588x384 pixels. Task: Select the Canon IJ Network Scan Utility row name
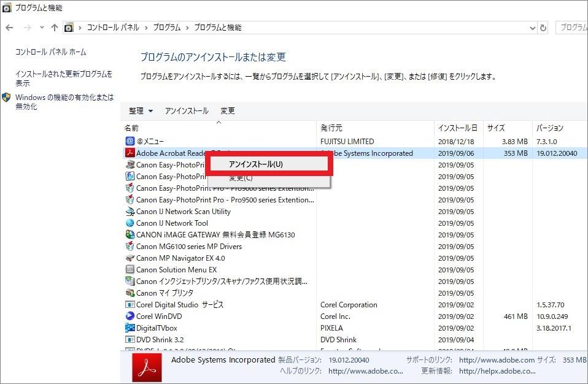[184, 211]
